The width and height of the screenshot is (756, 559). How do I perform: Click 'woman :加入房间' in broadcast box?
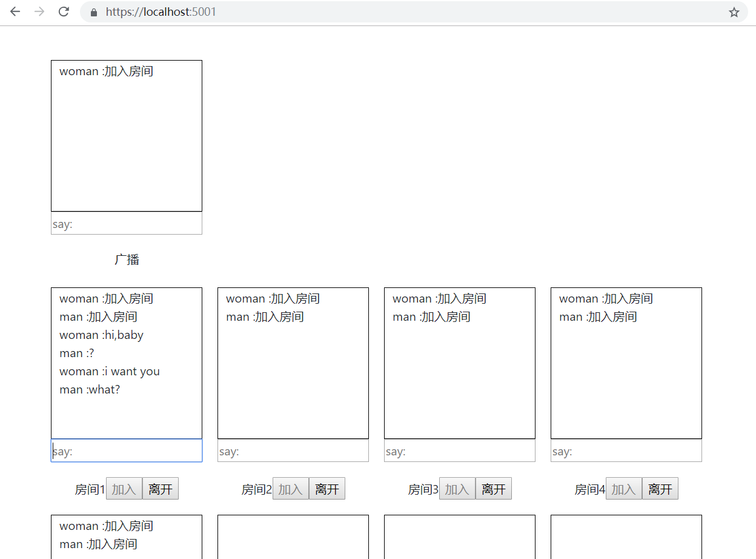pos(106,72)
